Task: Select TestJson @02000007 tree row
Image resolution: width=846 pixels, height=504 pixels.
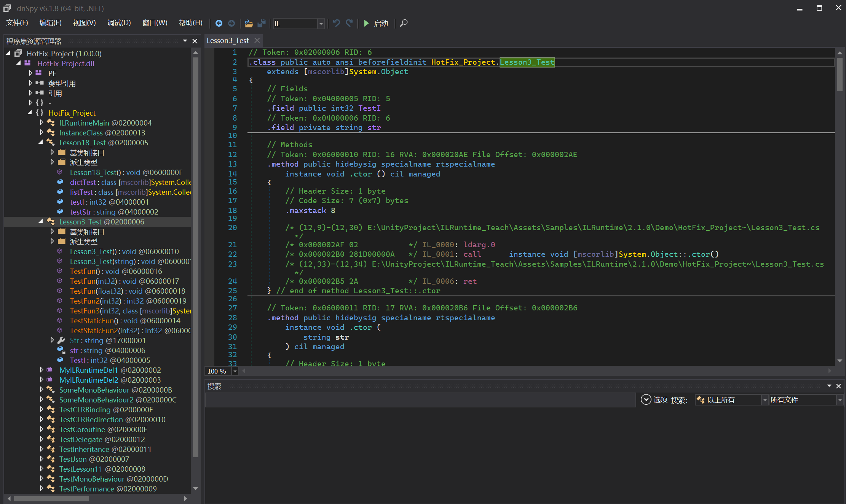Action: (94, 459)
